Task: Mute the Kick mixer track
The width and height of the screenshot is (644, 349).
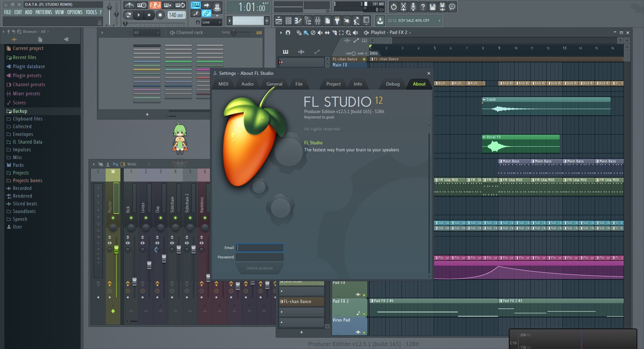Action: (x=131, y=218)
